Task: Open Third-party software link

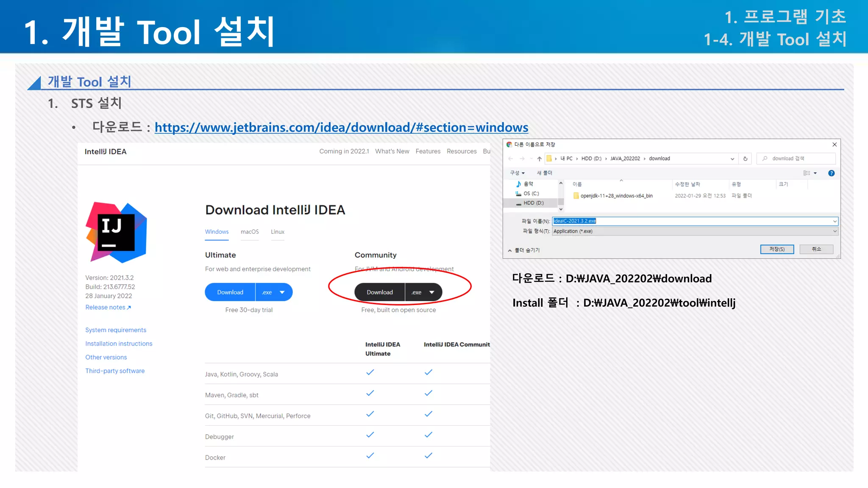Action: coord(115,371)
